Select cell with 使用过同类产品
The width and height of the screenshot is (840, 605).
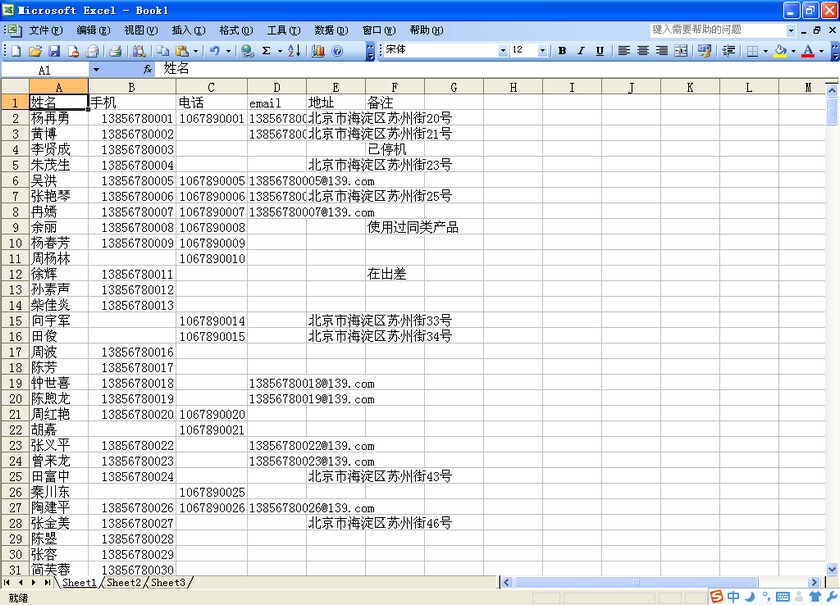[395, 227]
